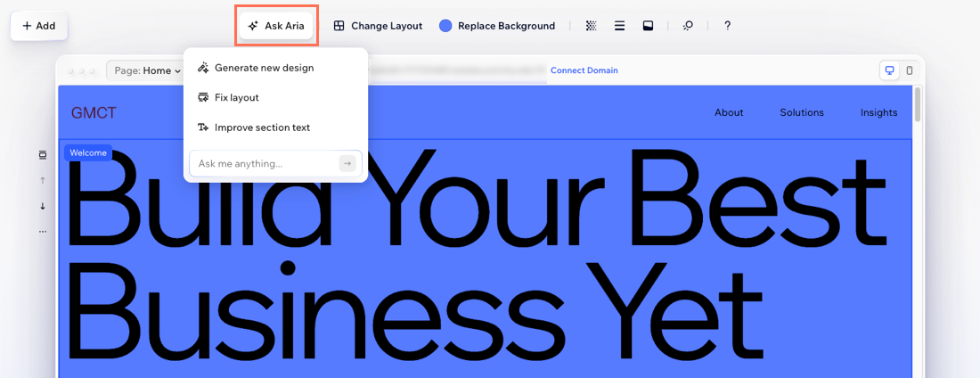Click the move section up arrow

point(42,180)
